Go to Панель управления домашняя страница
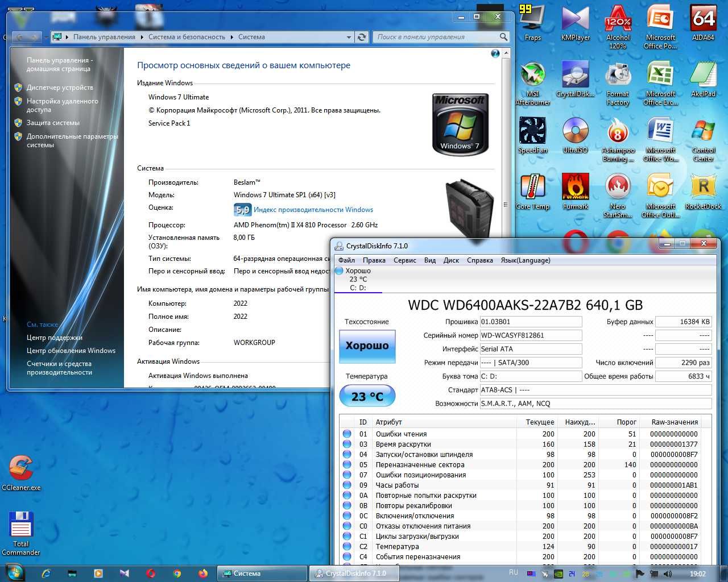The width and height of the screenshot is (728, 582). point(60,64)
